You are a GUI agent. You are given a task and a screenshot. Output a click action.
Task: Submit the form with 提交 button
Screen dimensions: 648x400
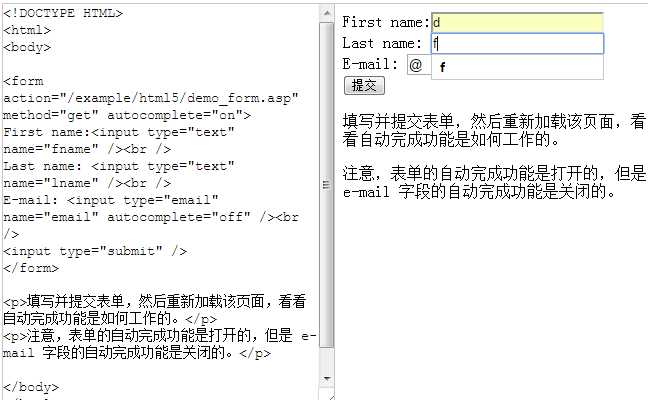[364, 86]
